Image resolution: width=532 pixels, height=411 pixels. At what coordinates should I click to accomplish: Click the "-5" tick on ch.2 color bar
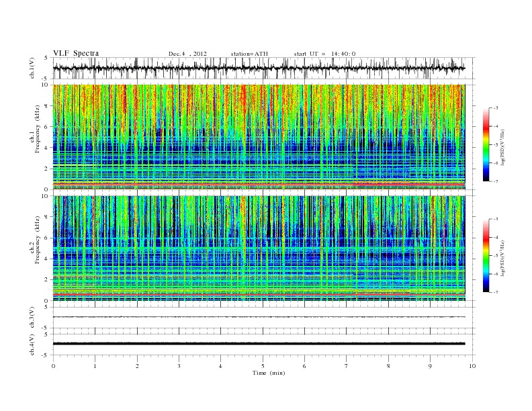point(496,256)
